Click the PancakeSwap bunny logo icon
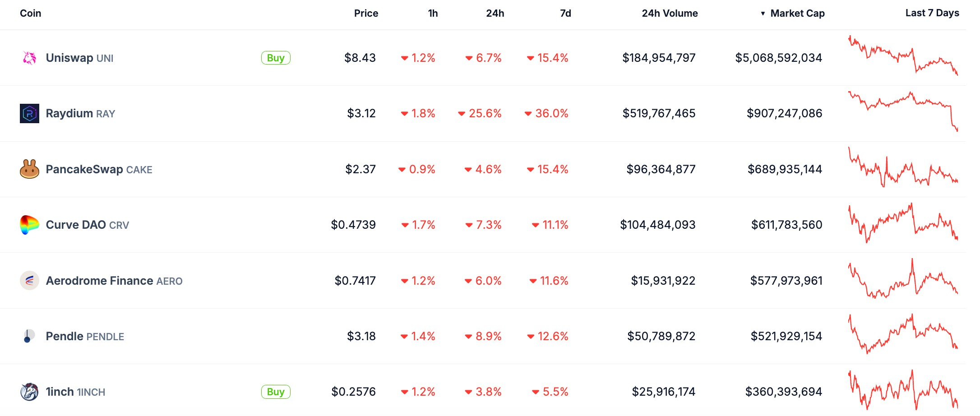Image resolution: width=980 pixels, height=416 pixels. click(x=29, y=169)
